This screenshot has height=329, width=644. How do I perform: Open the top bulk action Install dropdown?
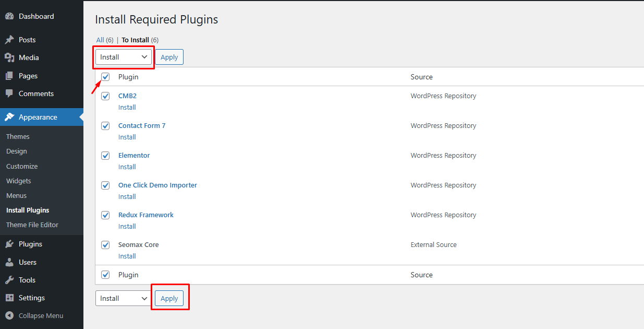point(124,57)
